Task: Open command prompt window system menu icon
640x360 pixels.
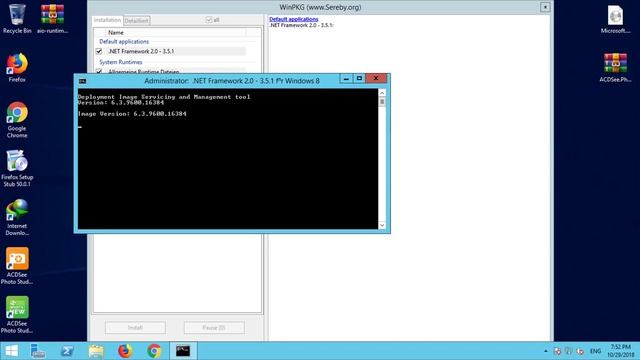Action: 82,81
